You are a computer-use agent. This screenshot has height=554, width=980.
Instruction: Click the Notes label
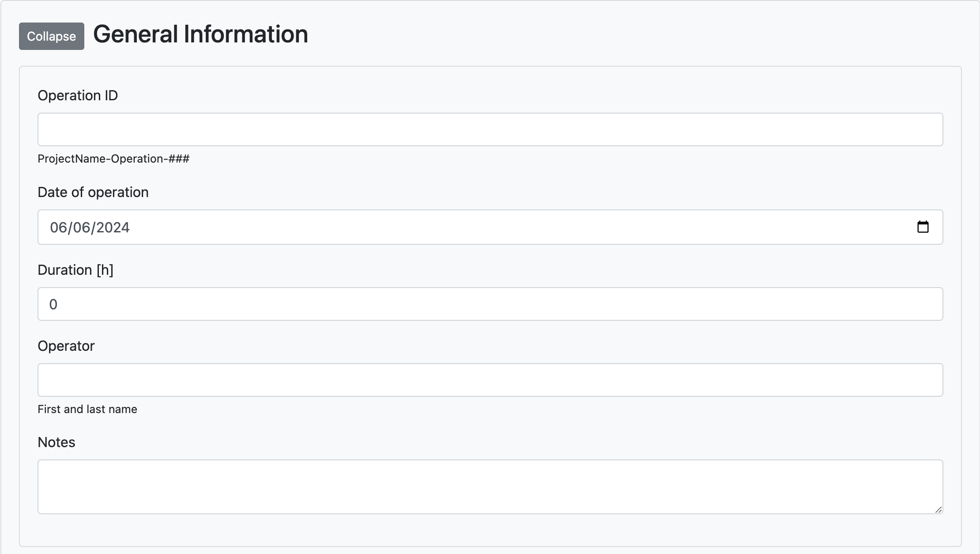57,442
